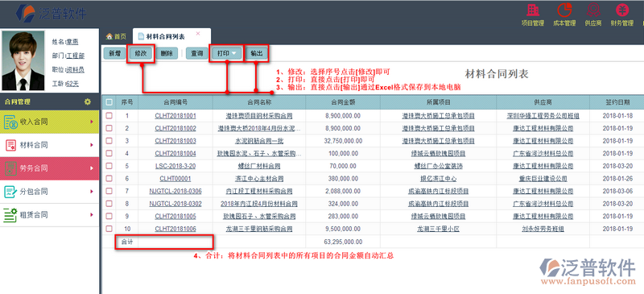Open 项目管理 module icon
This screenshot has width=644, height=294.
533,10
